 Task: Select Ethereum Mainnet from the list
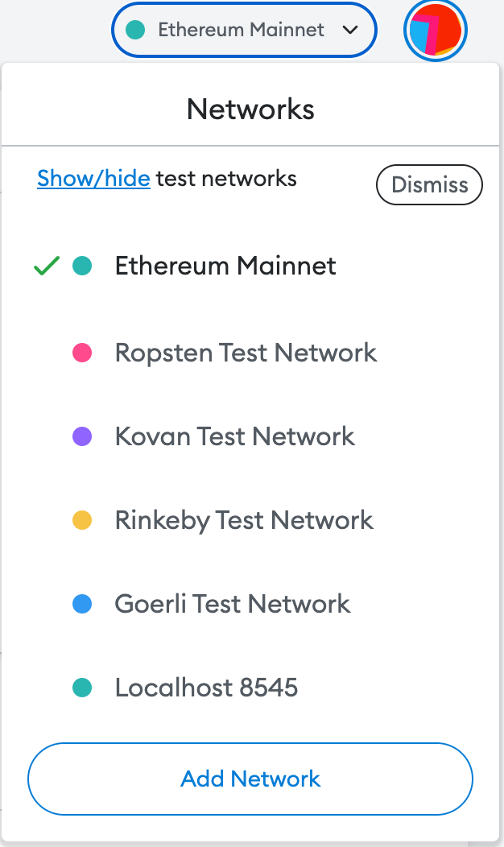(x=225, y=266)
